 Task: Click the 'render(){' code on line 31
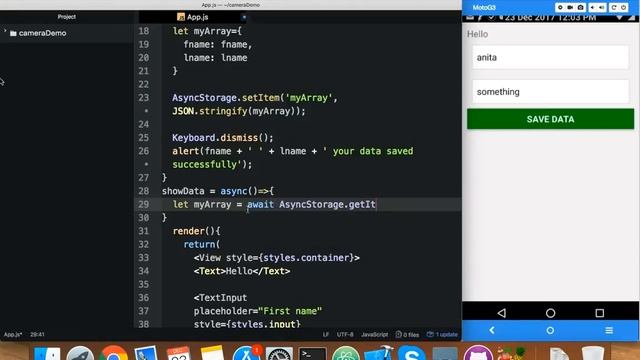196,231
